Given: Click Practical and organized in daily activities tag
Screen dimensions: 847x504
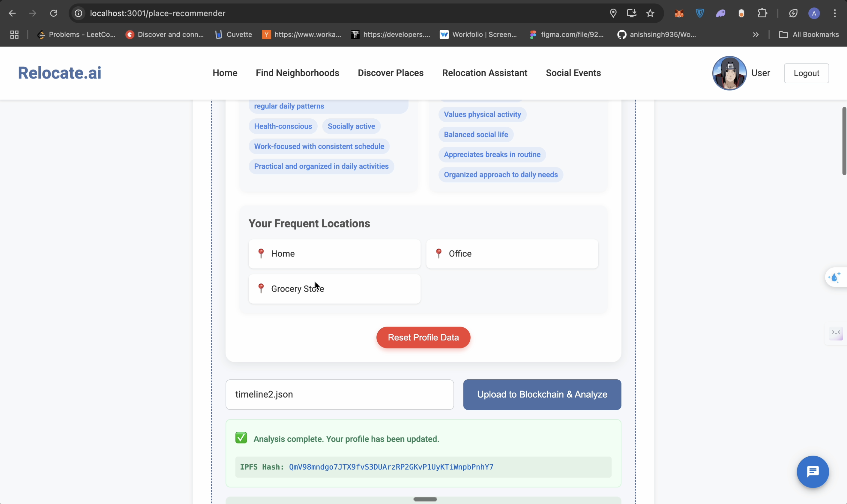Looking at the screenshot, I should click(321, 166).
